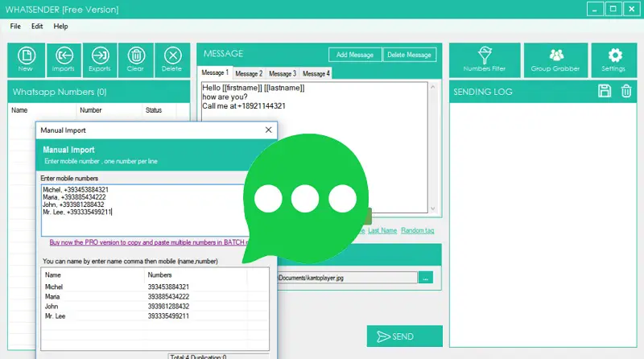Click the Name column header in Whatsapp Numbers

pos(19,110)
